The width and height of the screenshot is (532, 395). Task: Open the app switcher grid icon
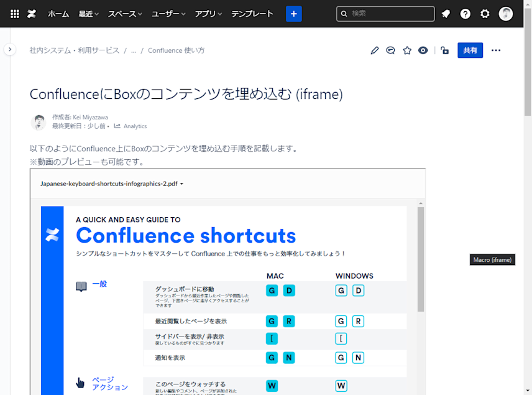click(x=14, y=14)
